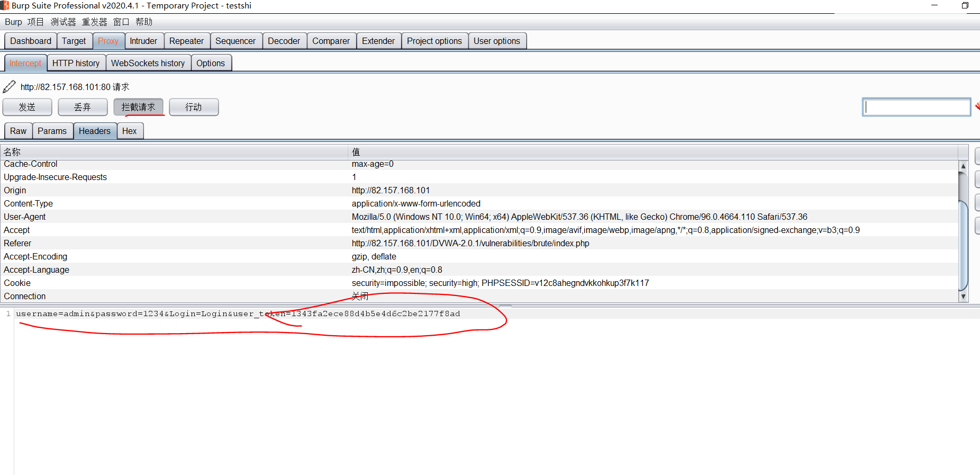Screen dimensions: 980x475
Task: Select the Cookie header row
Action: point(479,283)
